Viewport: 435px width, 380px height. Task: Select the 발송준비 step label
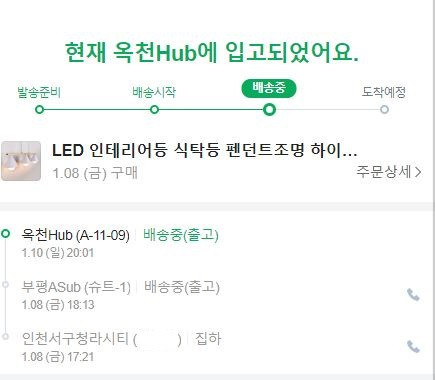[x=39, y=92]
